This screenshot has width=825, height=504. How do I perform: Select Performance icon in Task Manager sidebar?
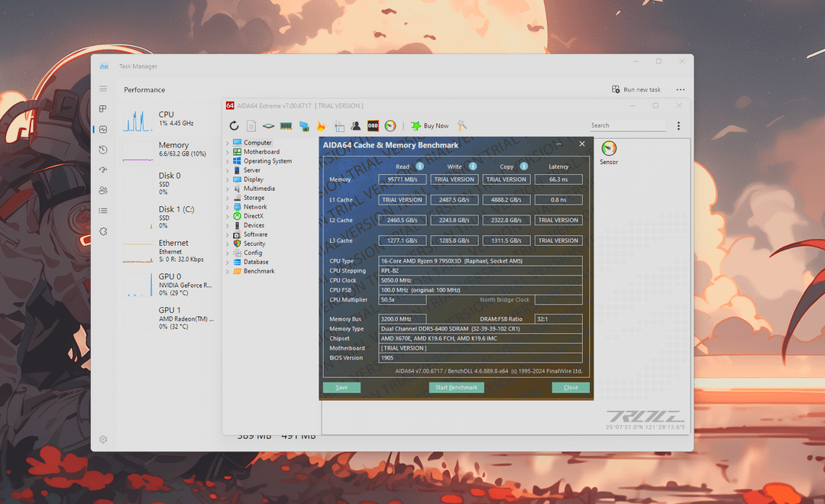pos(103,129)
